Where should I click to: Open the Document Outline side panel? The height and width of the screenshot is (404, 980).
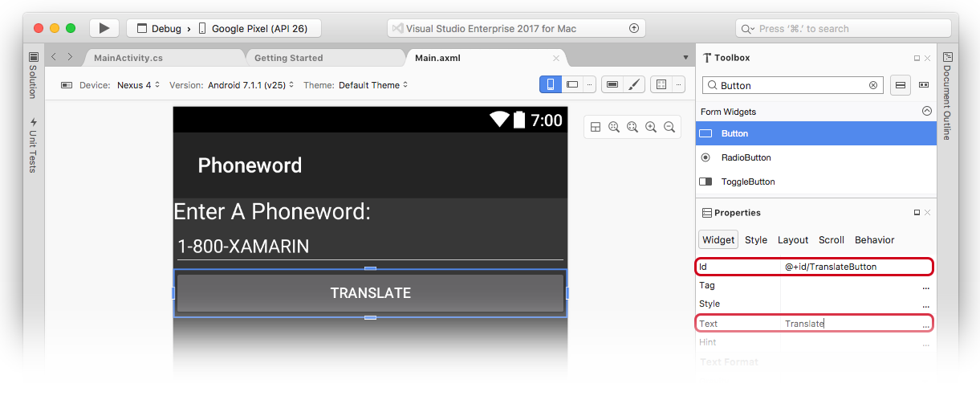point(947,96)
